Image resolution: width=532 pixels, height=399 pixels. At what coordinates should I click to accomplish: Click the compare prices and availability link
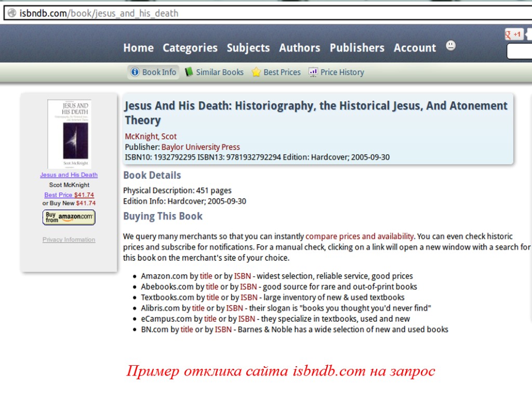(x=360, y=236)
